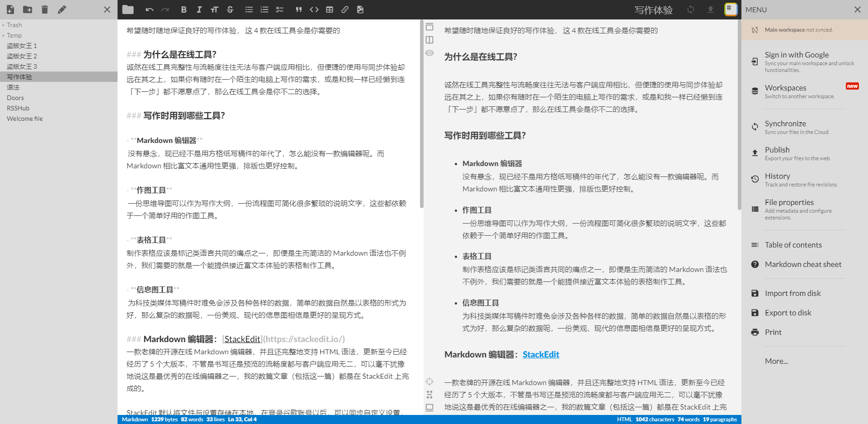Toggle the explorer folder icon
Image resolution: width=868 pixels, height=424 pixels.
click(x=128, y=10)
